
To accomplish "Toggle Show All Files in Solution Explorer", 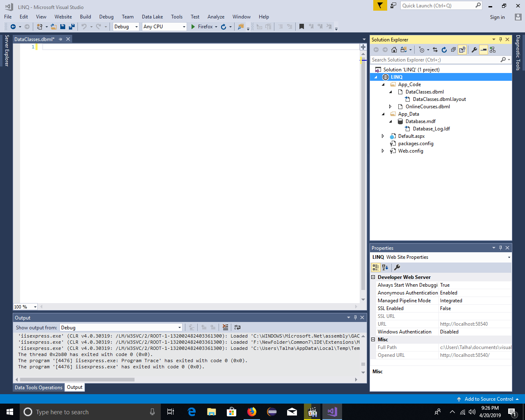I will 462,50.
